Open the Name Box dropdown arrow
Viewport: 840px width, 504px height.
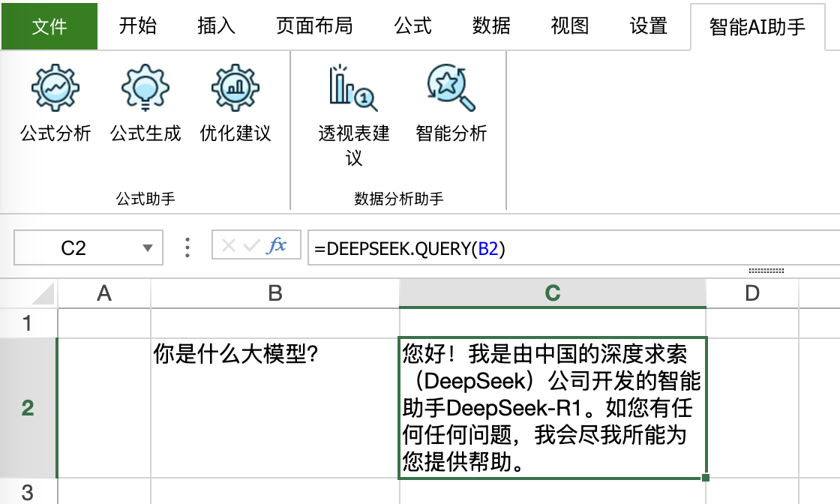146,246
